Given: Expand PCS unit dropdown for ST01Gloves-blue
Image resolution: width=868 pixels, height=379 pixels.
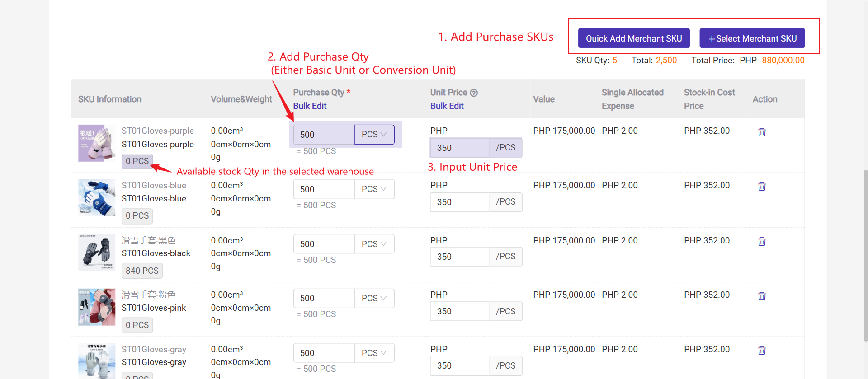Looking at the screenshot, I should coord(374,189).
